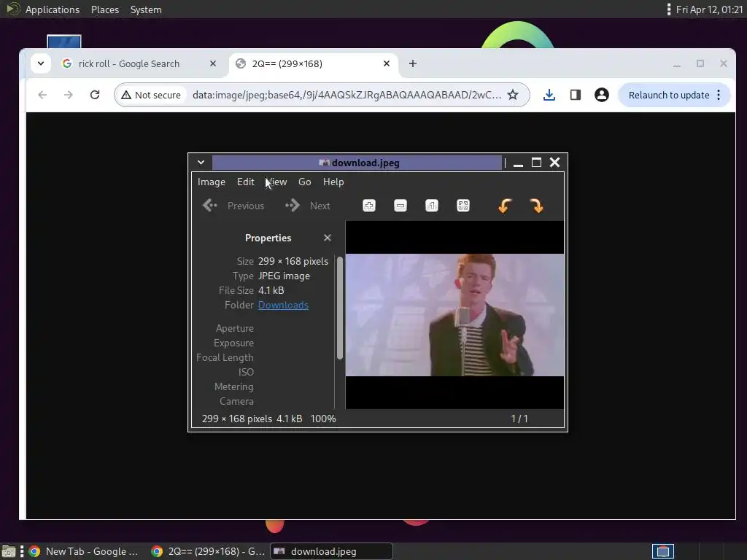
Task: Open Chrome three-dot menu
Action: (x=719, y=95)
